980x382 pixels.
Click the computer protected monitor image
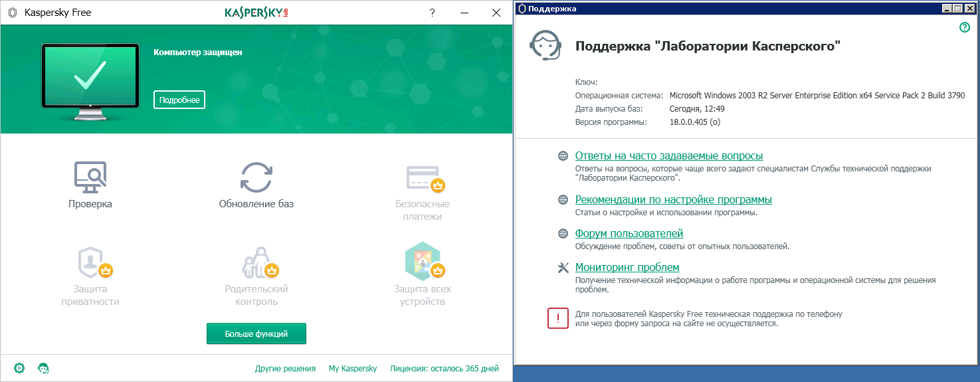90,80
